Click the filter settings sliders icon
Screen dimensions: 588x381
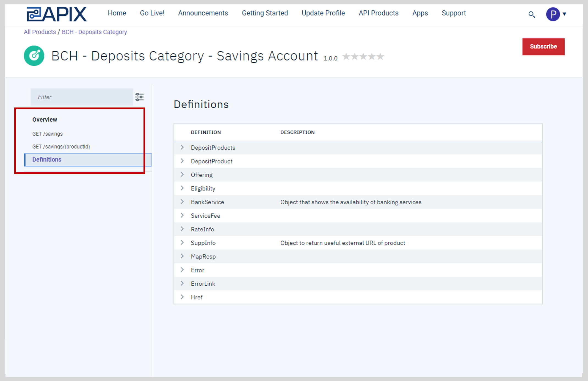tap(139, 97)
